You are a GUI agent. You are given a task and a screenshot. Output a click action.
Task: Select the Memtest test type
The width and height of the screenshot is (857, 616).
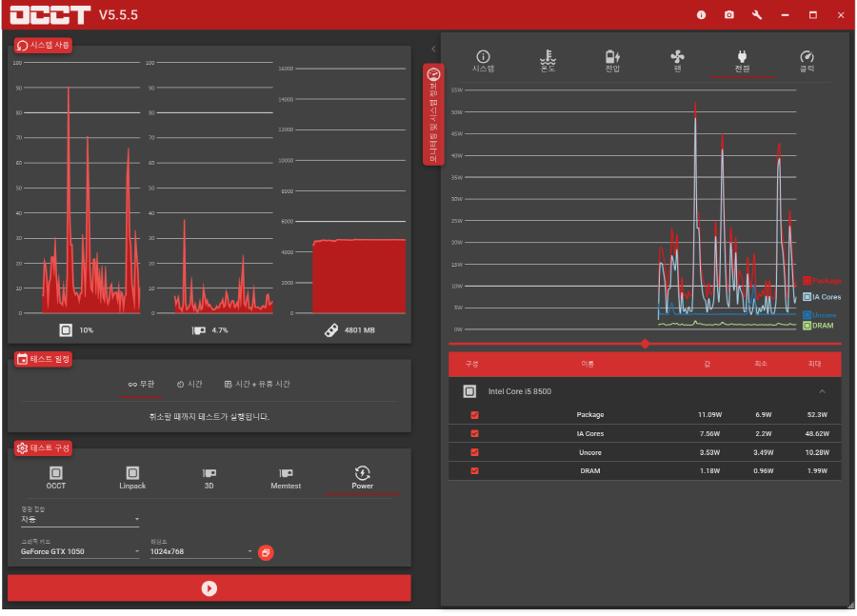point(286,478)
